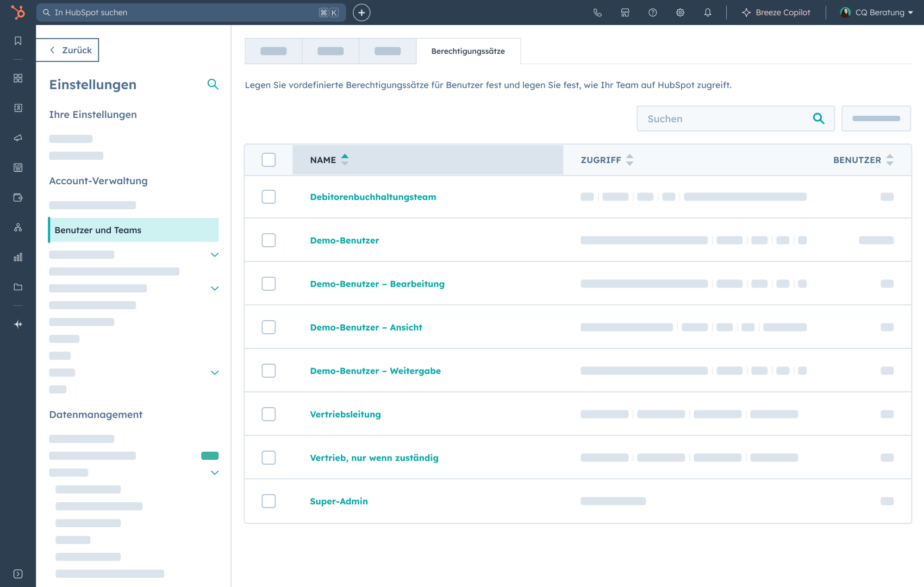Image resolution: width=924 pixels, height=587 pixels.
Task: Open the commerce wallet icon in sidebar
Action: [18, 197]
